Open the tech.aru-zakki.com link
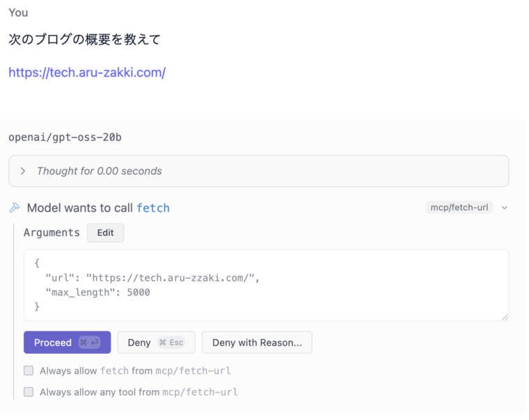The width and height of the screenshot is (529, 420). pyautogui.click(x=87, y=72)
